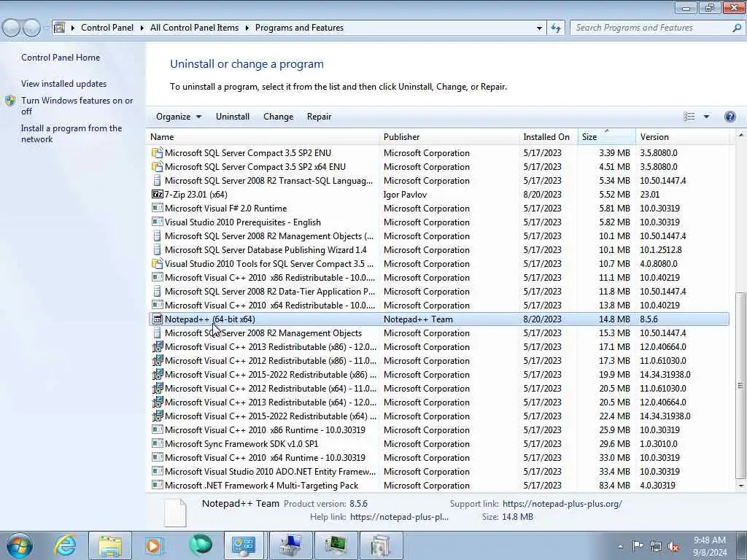Click icon of Microsoft Sync Framework SDK row
The width and height of the screenshot is (747, 560).
(x=158, y=444)
